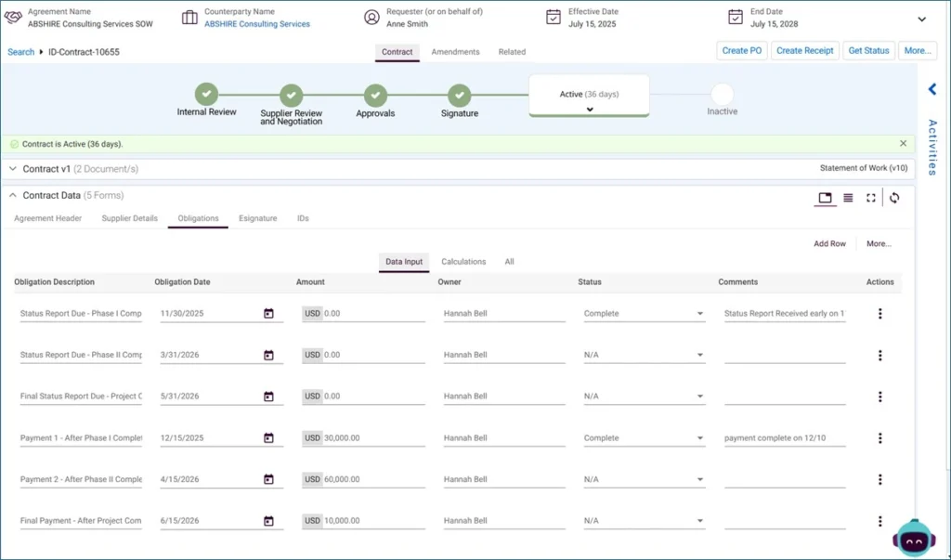The height and width of the screenshot is (560, 951).
Task: Collapse the Activities side panel arrow
Action: (931, 88)
